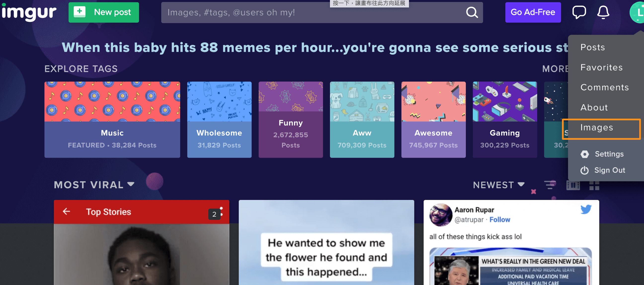Image resolution: width=644 pixels, height=285 pixels.
Task: Click the Twitter bird icon on tweet
Action: [586, 209]
